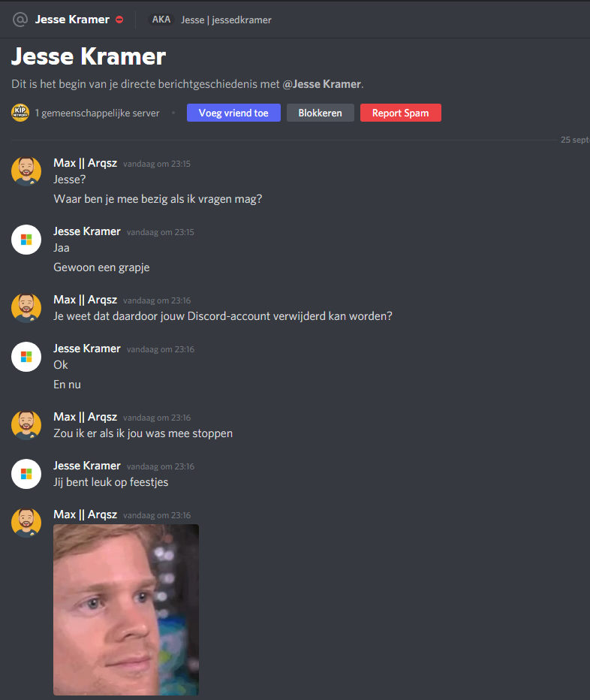Click the @ icon beside Jesse Kramer header
590x700 pixels.
20,20
